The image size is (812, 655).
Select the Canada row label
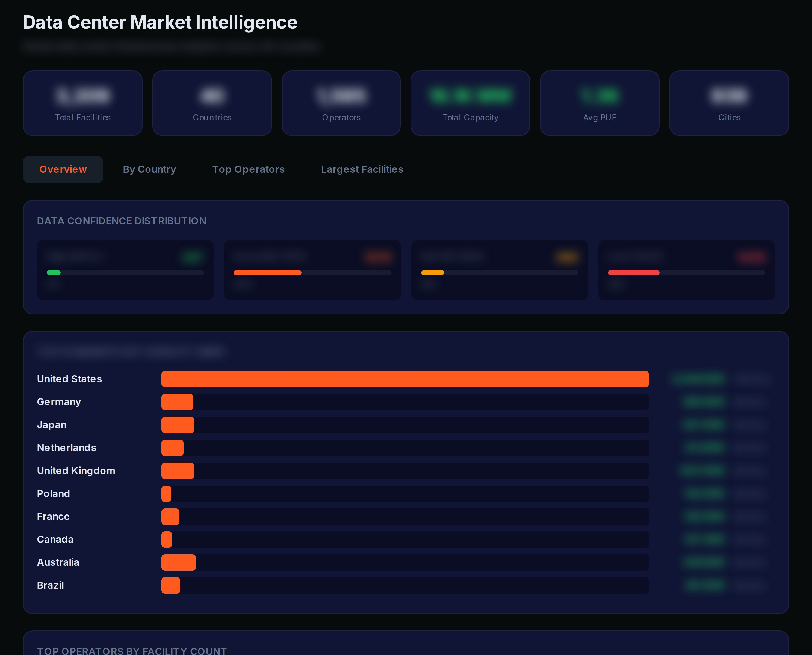(55, 540)
